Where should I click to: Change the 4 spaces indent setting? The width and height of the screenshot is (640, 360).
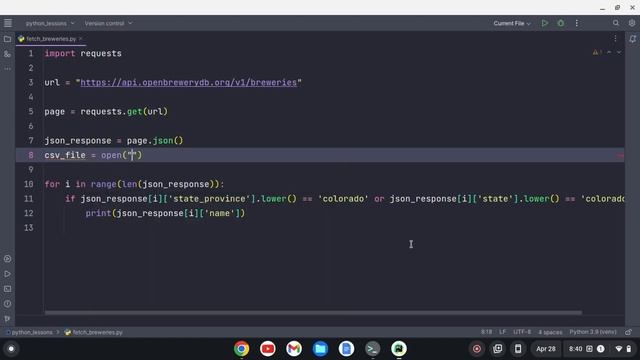coord(550,332)
